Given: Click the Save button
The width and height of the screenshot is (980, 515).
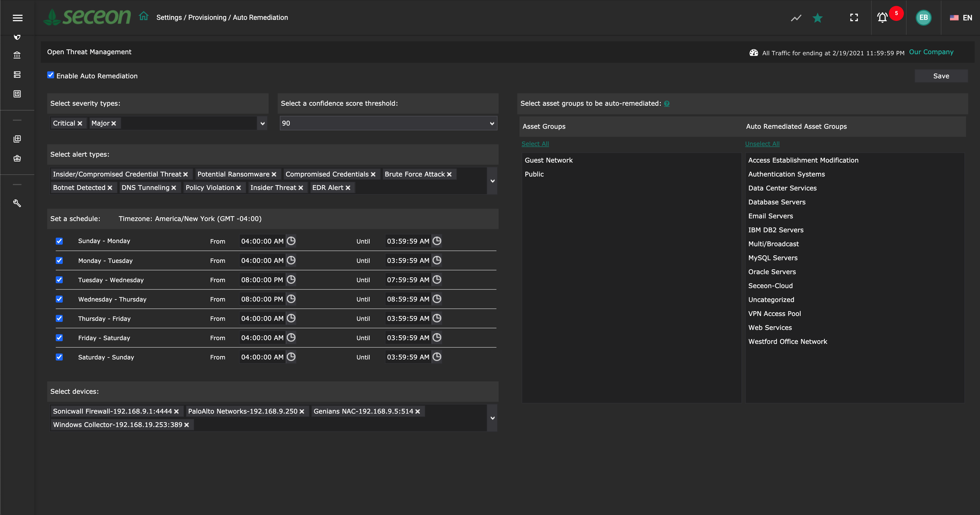Looking at the screenshot, I should (x=941, y=76).
